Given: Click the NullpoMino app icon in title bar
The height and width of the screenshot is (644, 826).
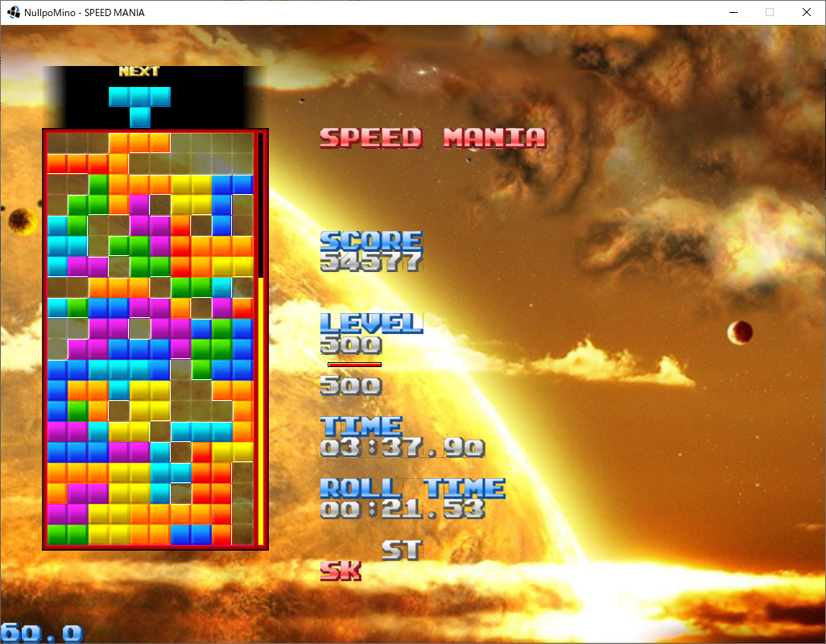Looking at the screenshot, I should click(13, 12).
